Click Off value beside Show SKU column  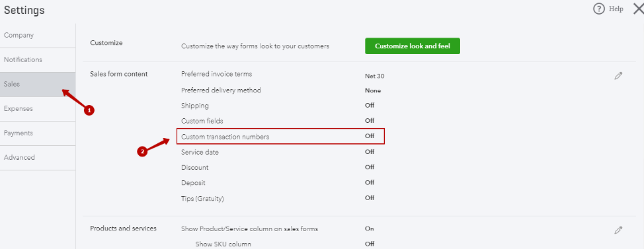[x=370, y=244]
